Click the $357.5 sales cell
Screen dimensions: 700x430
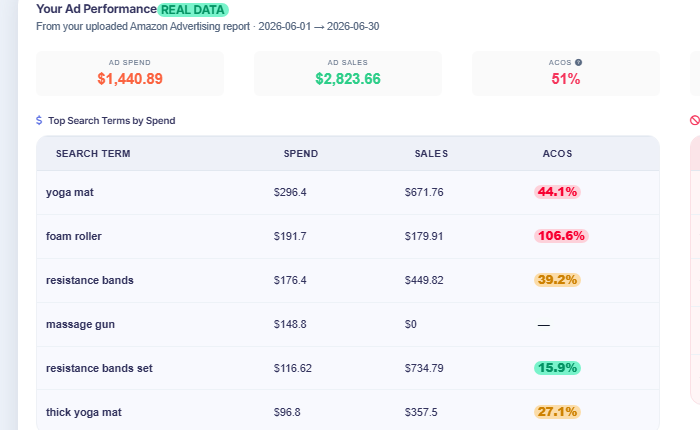[x=421, y=412]
